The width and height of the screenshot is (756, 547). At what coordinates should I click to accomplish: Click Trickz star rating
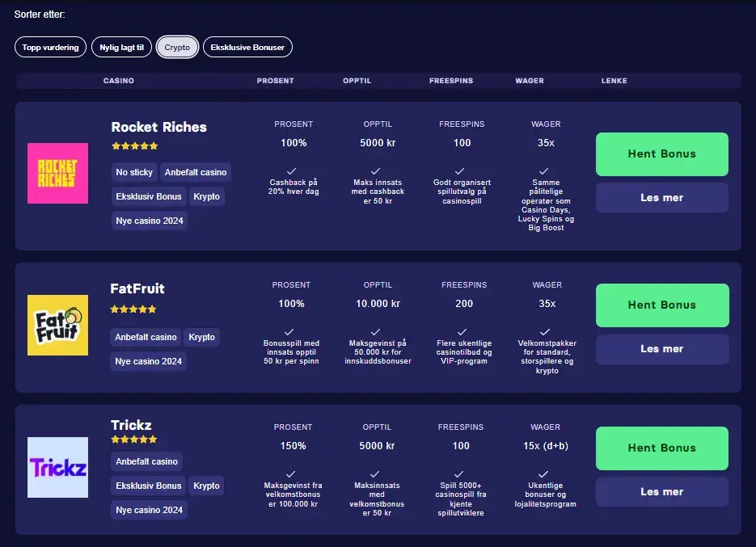point(134,439)
